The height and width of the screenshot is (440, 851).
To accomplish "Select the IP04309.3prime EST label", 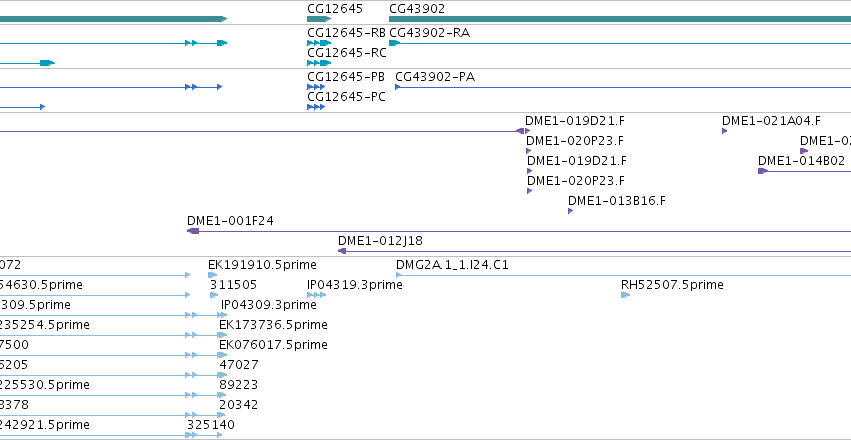I will pos(269,305).
